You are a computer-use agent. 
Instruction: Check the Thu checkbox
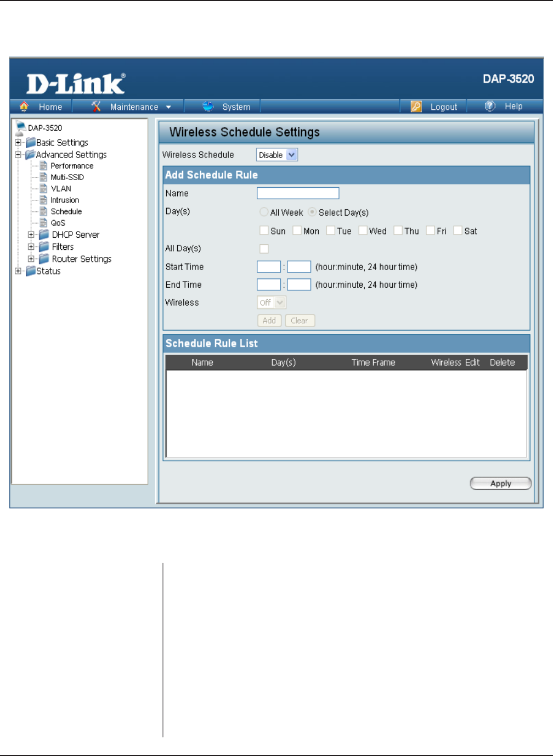pyautogui.click(x=398, y=231)
